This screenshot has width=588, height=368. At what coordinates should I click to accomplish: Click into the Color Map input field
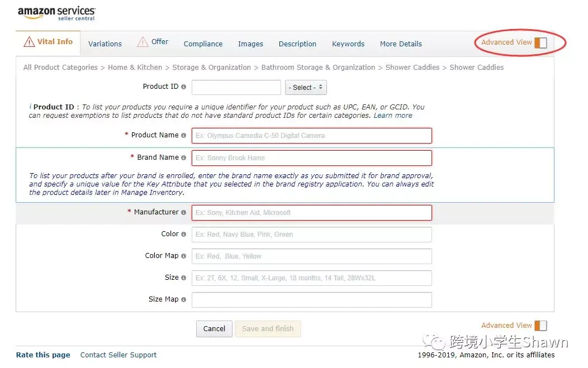(312, 256)
